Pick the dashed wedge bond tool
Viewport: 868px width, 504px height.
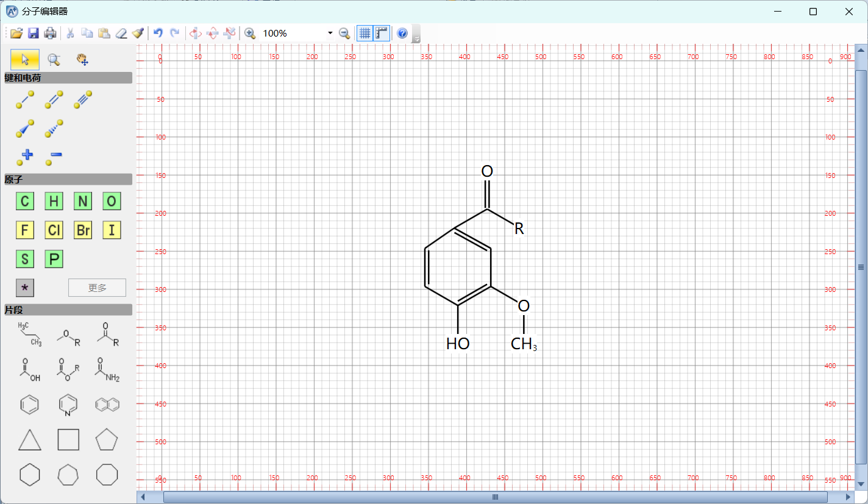coord(54,129)
